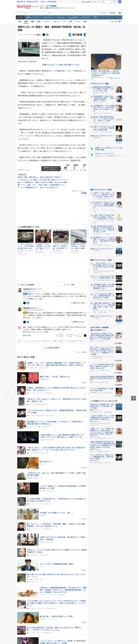Switch to the ランキング tab
The height and width of the screenshot is (644, 138).
click(86, 17)
